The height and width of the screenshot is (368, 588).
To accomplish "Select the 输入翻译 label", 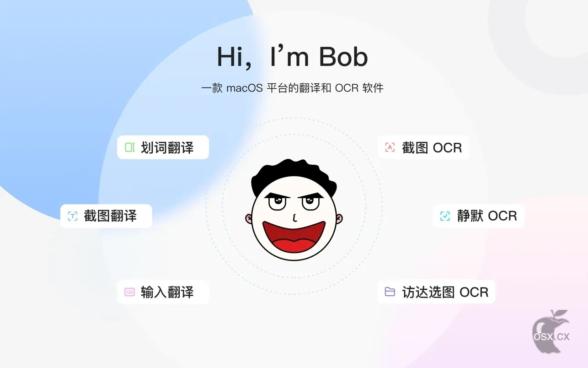I will pyautogui.click(x=167, y=292).
